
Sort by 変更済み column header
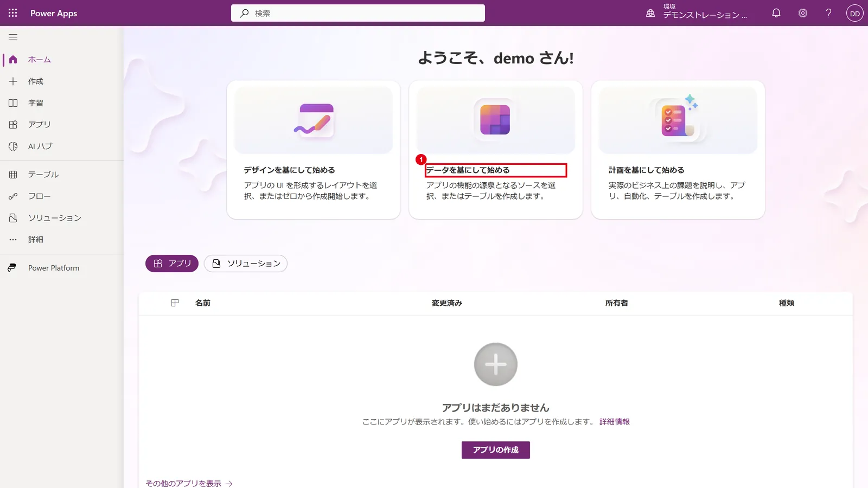447,303
